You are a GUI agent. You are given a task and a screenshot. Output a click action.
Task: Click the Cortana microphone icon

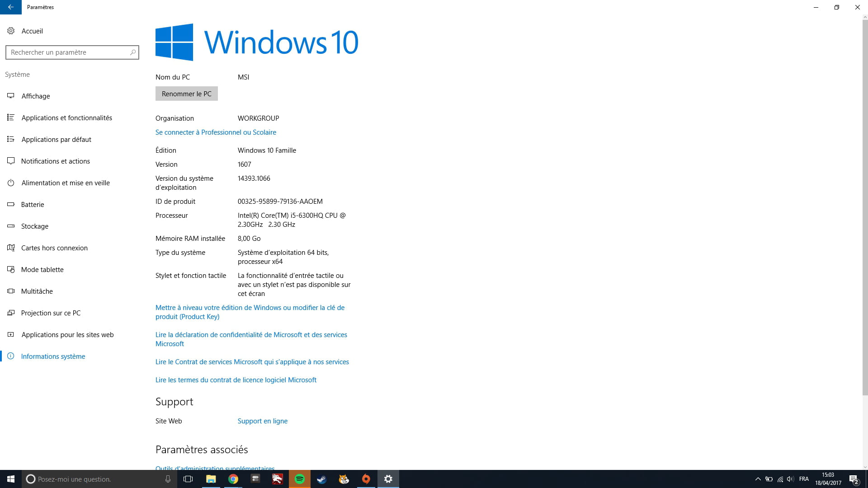point(168,479)
